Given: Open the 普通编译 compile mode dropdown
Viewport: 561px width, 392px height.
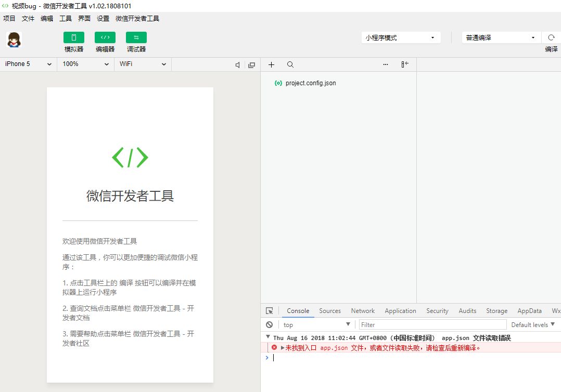Looking at the screenshot, I should (501, 37).
